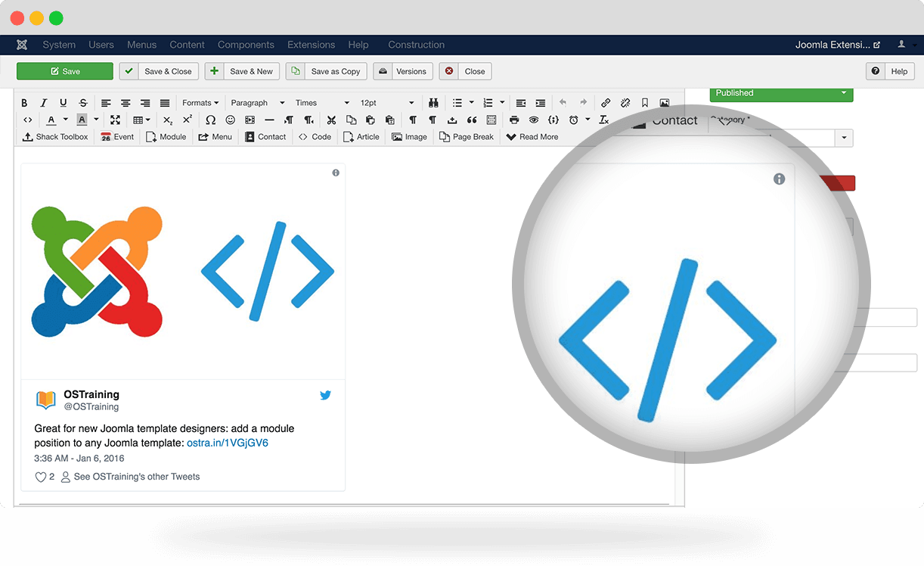Expand the date/time format arrow

coord(588,120)
